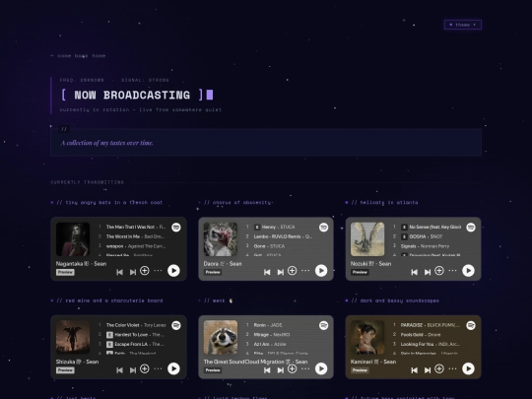The width and height of the screenshot is (532, 399).
Task: Open Spotify logo on Nozuki card
Action: point(471,228)
